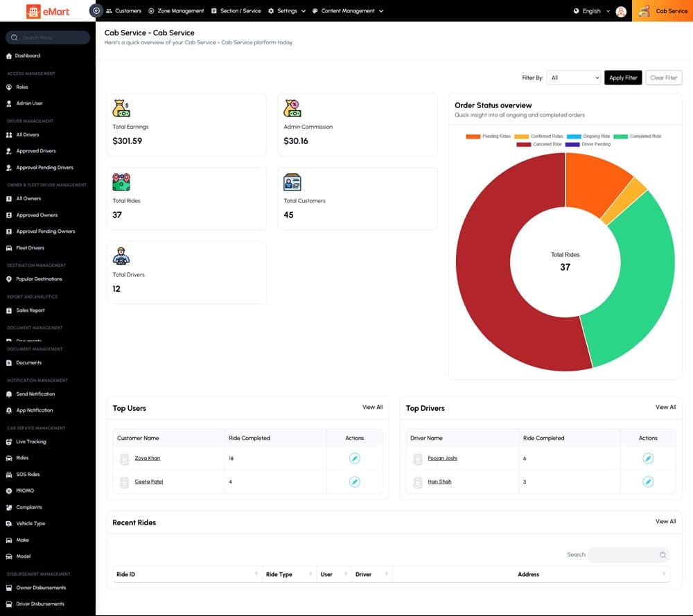Click the user avatar icon in top bar
The height and width of the screenshot is (616, 693).
pos(621,11)
